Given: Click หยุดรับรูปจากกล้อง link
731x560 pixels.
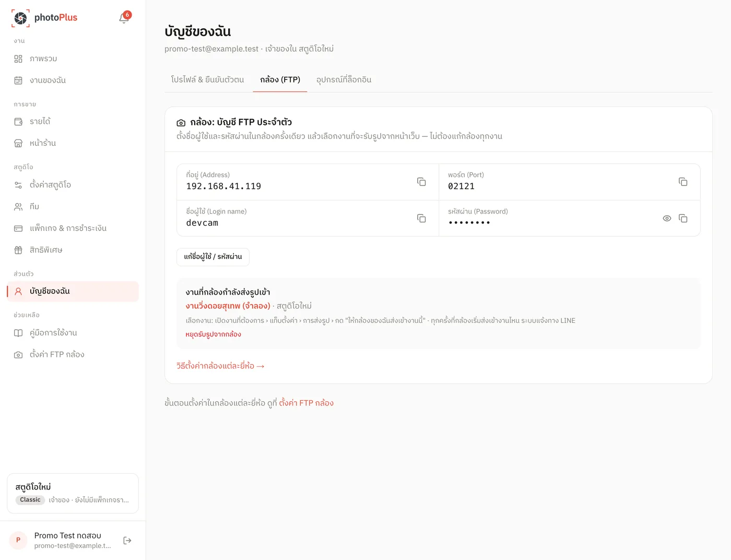Looking at the screenshot, I should (x=213, y=334).
